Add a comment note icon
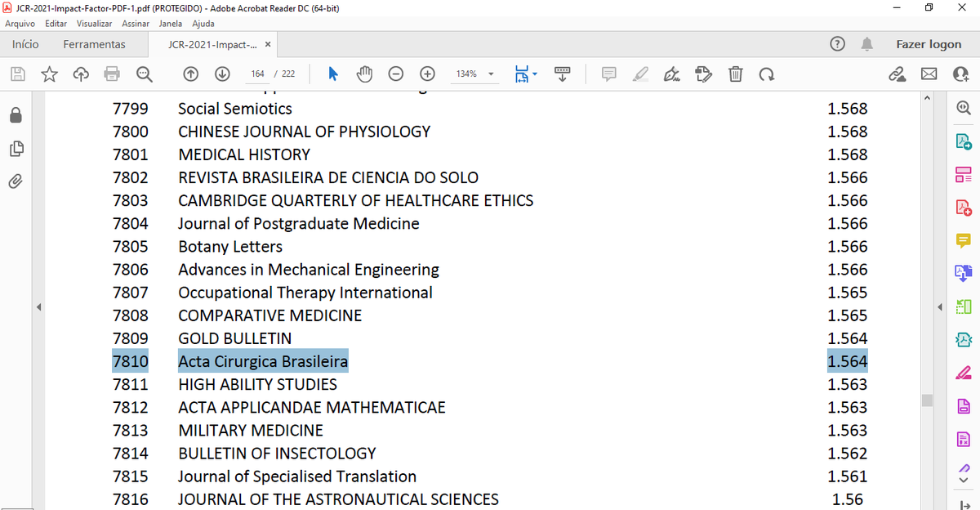The height and width of the screenshot is (510, 980). click(608, 74)
